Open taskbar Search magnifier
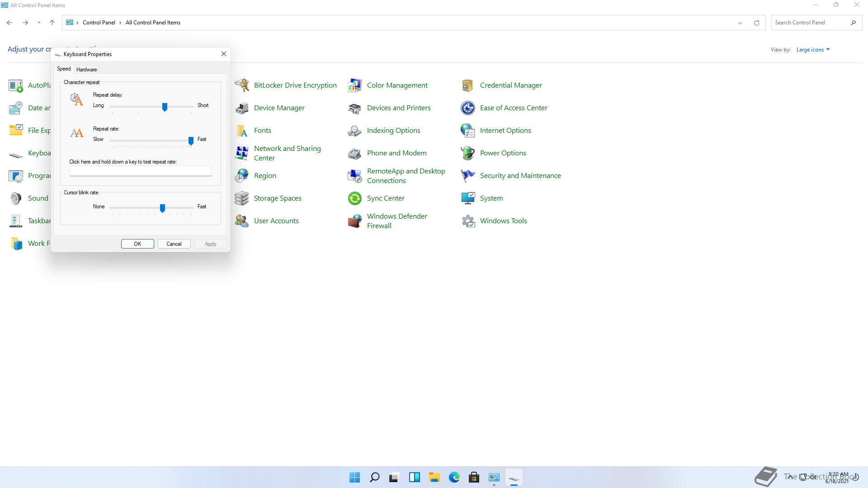 tap(375, 477)
